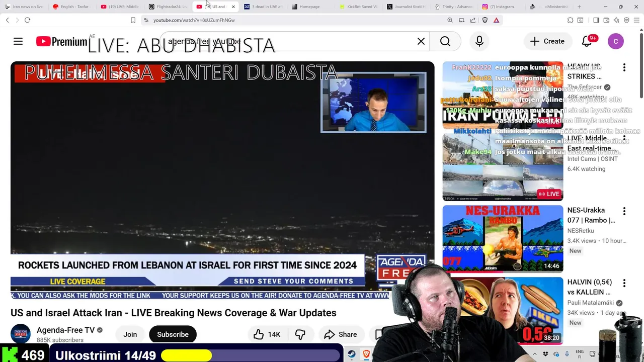Screen dimensions: 644x362
Task: Open a new browser tab
Action: point(579,7)
